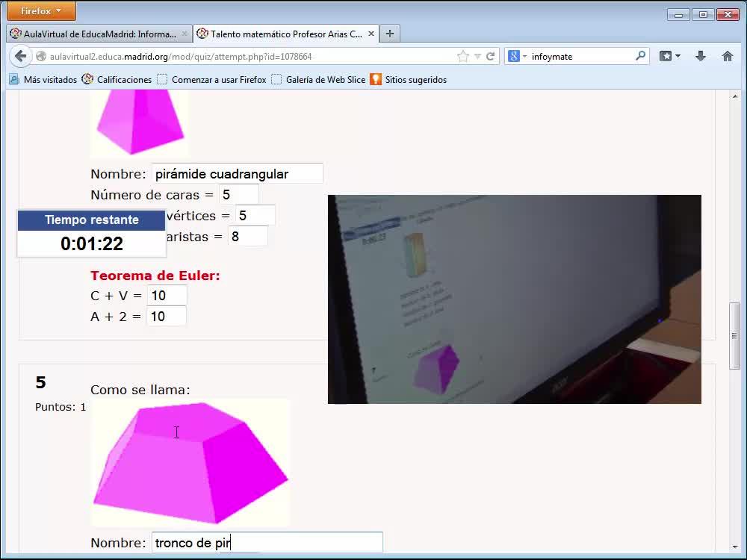Minimize the Firefox window
This screenshot has width=747, height=560.
(679, 15)
